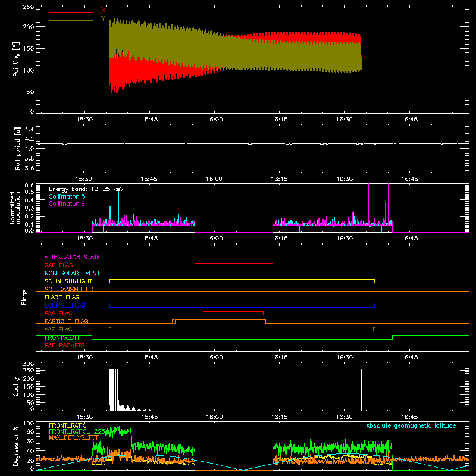The height and width of the screenshot is (476, 476).
Task: Click 16:45 time label under Roll period plot
Action: point(409,179)
